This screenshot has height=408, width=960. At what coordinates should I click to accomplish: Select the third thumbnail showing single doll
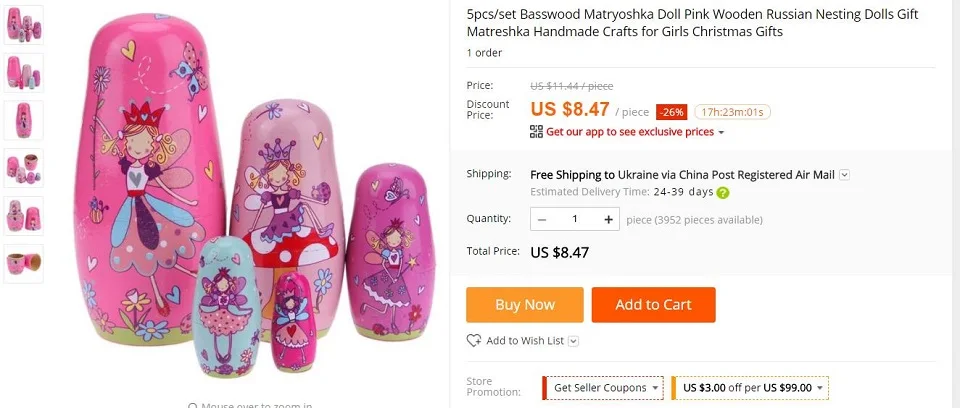click(x=24, y=120)
